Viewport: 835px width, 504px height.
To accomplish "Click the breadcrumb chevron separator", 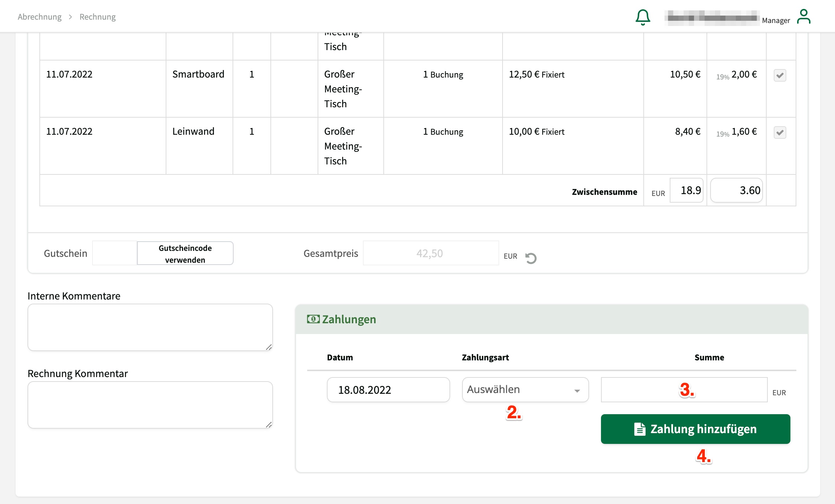I will [x=70, y=17].
